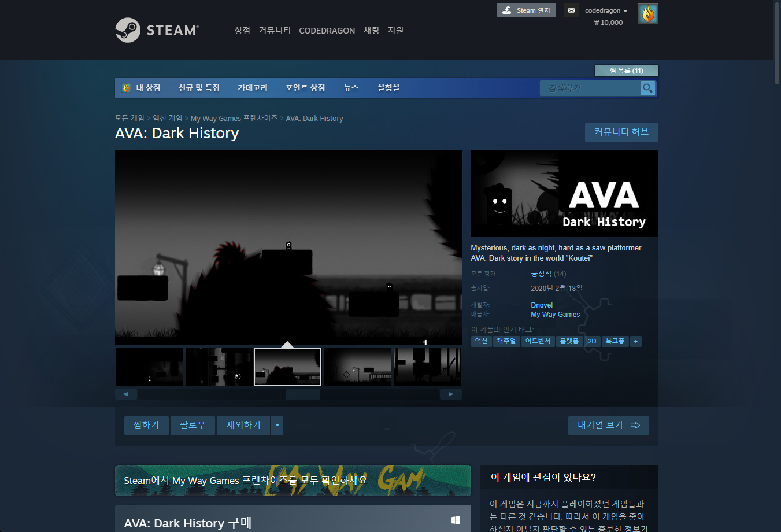
Task: Click the 모든 게임 breadcrumb link
Action: (129, 118)
